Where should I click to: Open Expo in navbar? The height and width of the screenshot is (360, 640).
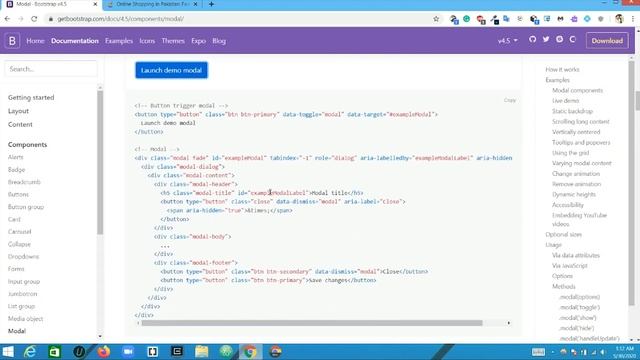click(x=198, y=41)
